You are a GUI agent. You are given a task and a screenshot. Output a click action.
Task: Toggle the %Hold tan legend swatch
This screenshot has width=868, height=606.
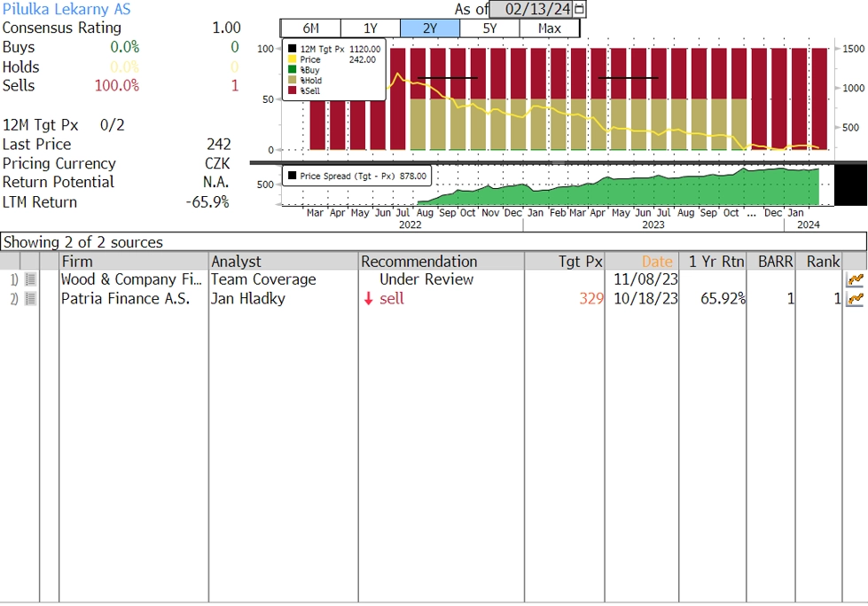tap(293, 80)
